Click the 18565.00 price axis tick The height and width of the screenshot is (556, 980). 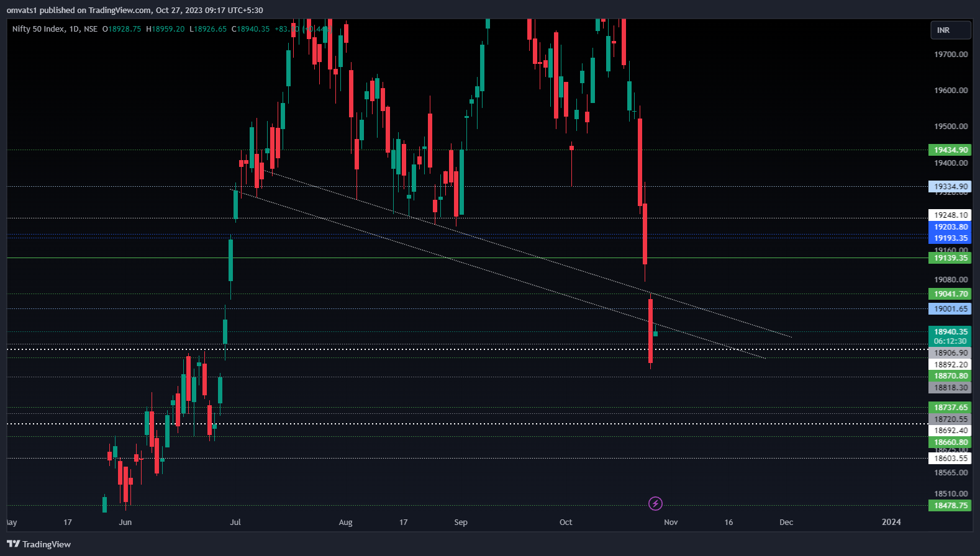click(951, 472)
